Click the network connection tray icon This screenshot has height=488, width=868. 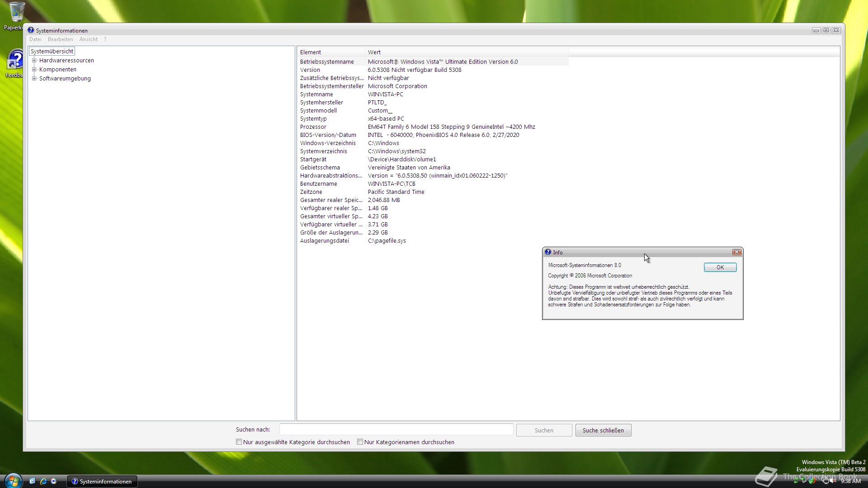coord(826,481)
